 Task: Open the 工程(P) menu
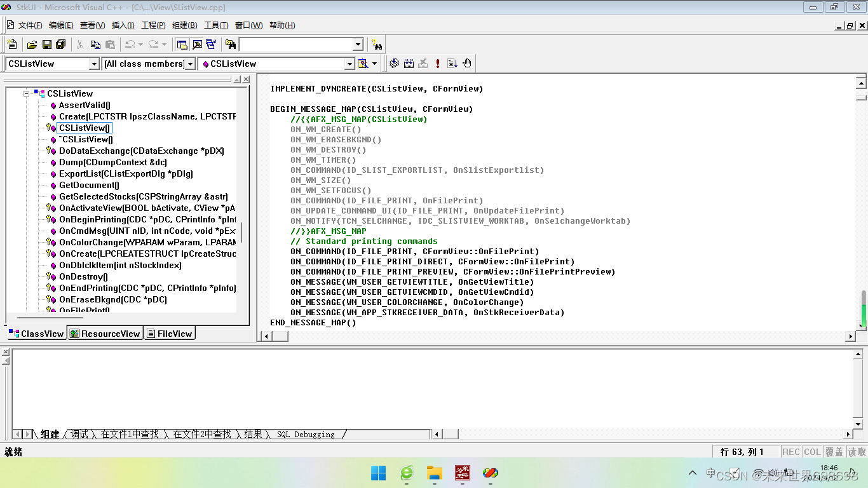click(153, 25)
